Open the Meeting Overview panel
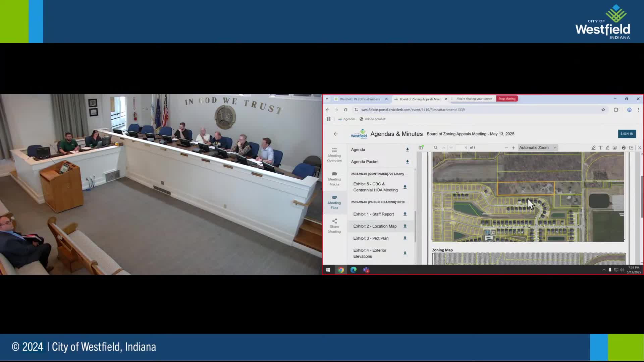 [x=334, y=155]
